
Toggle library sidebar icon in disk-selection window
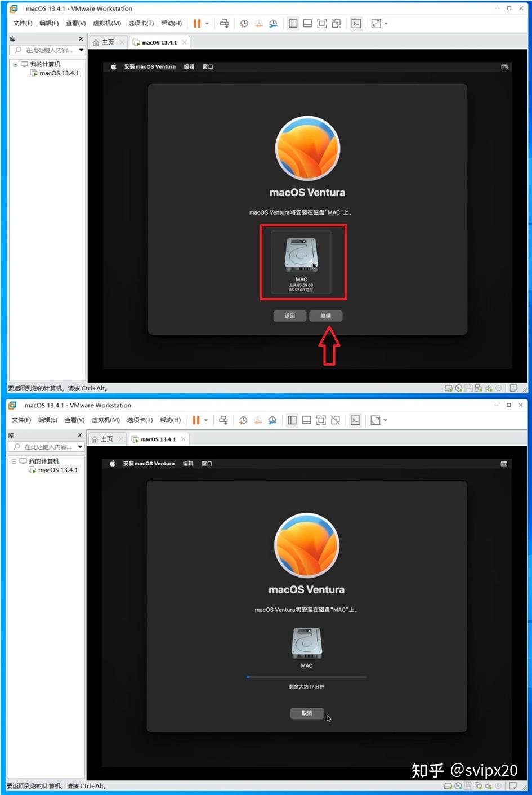coord(293,24)
